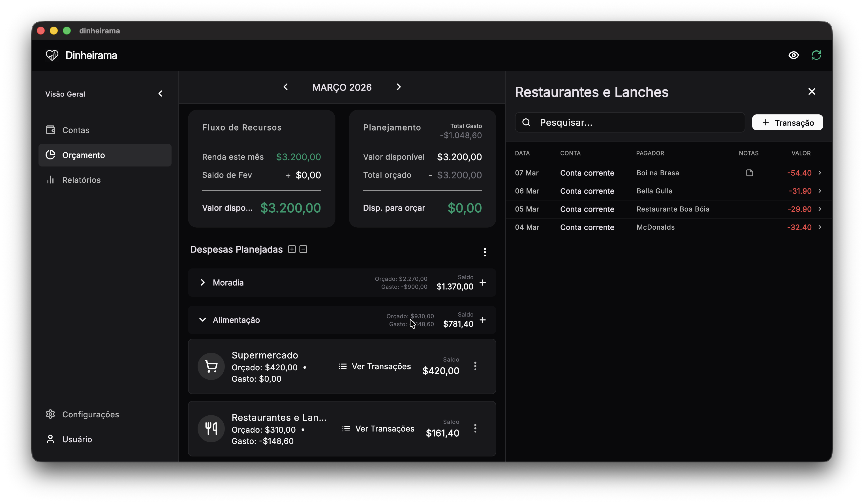
Task: Open the note attached to Boi na Brasa
Action: 749,173
